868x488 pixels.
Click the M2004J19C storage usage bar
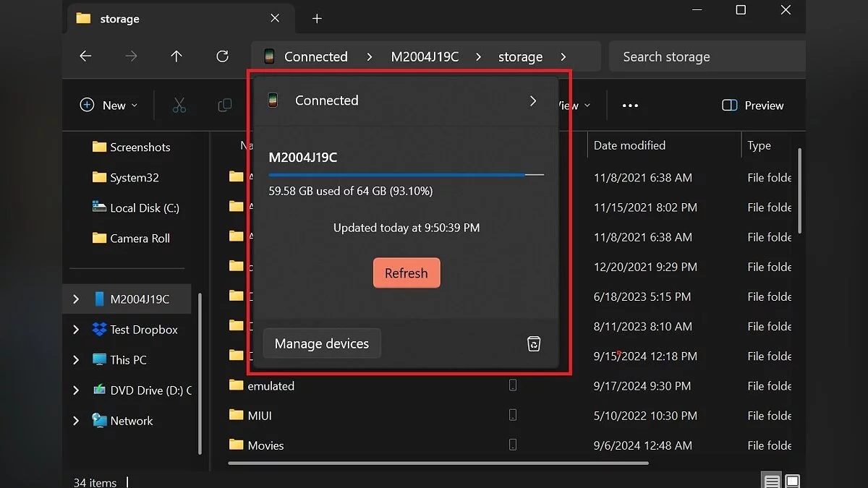406,175
